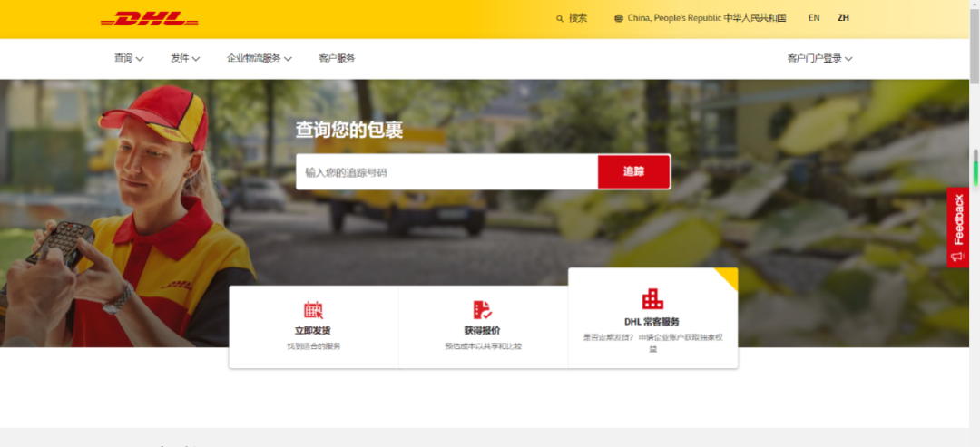Image resolution: width=980 pixels, height=447 pixels.
Task: Open the 客户门户登录 dropdown
Action: tap(820, 58)
